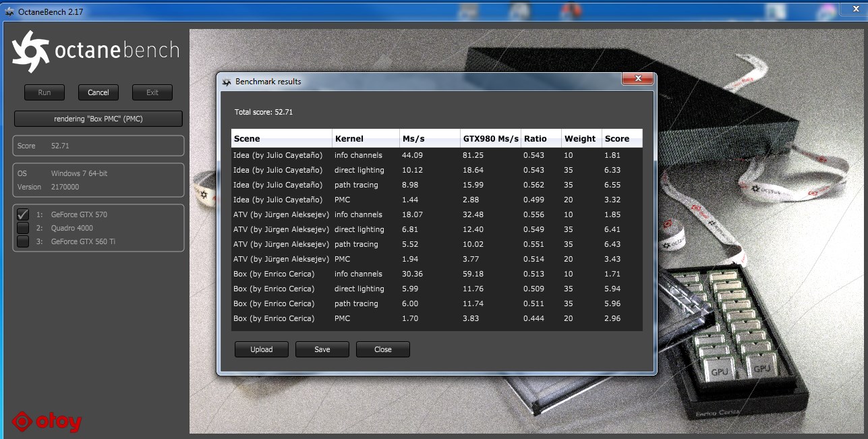This screenshot has height=439, width=868.
Task: Enable the GeForce GTX 560 Ti checkbox
Action: pyautogui.click(x=23, y=241)
